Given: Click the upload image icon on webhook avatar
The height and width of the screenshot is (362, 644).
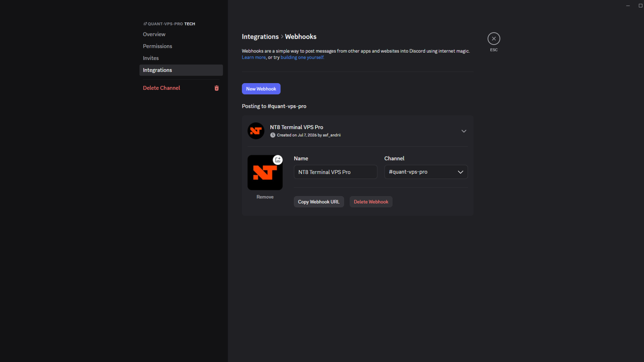Looking at the screenshot, I should pos(278,160).
